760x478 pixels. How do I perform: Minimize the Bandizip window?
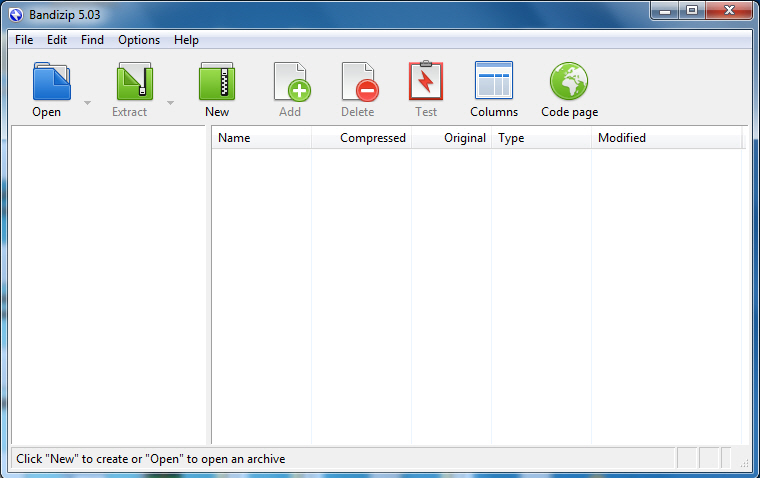click(x=665, y=11)
